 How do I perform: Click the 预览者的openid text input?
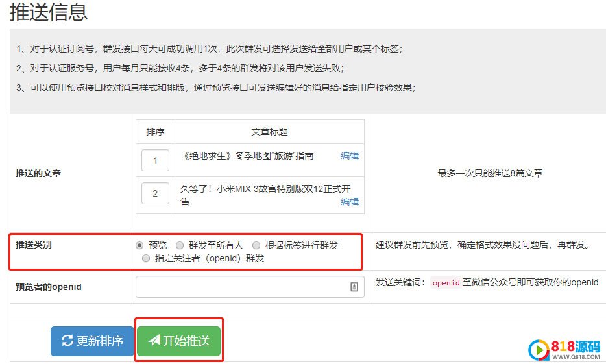pyautogui.click(x=250, y=287)
